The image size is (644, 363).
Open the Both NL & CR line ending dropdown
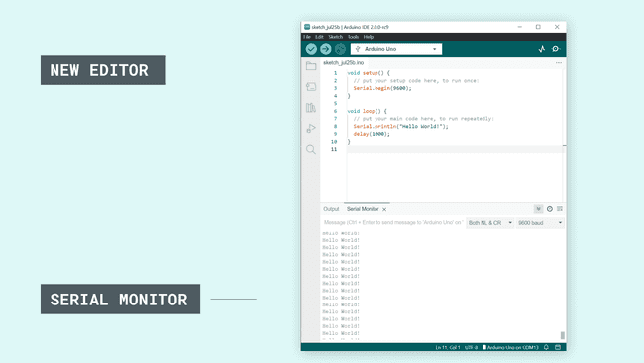(490, 223)
